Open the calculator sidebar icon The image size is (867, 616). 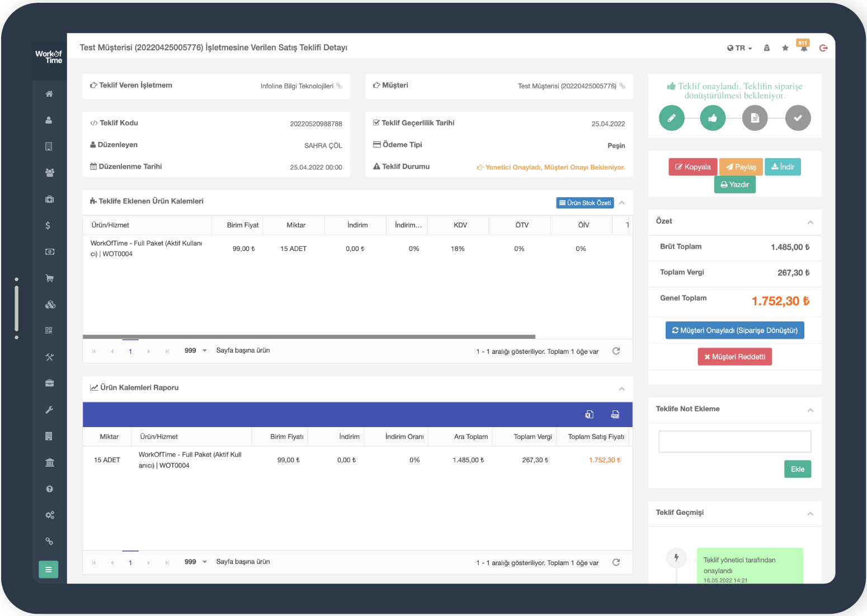coord(49,436)
